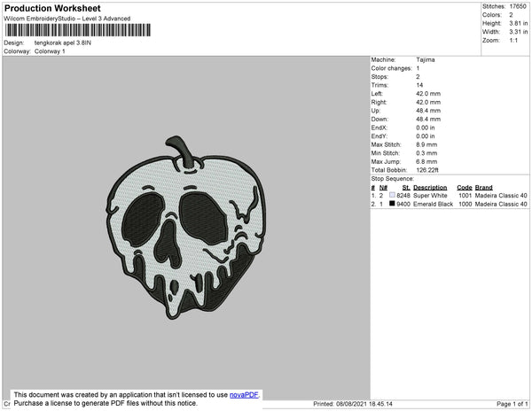Click the Colors value '2'

pos(511,15)
